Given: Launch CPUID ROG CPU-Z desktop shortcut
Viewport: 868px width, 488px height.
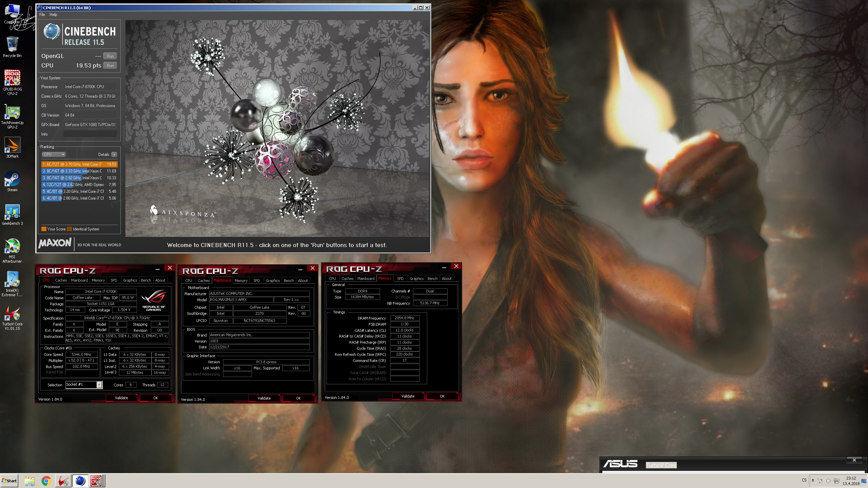Looking at the screenshot, I should [12, 82].
